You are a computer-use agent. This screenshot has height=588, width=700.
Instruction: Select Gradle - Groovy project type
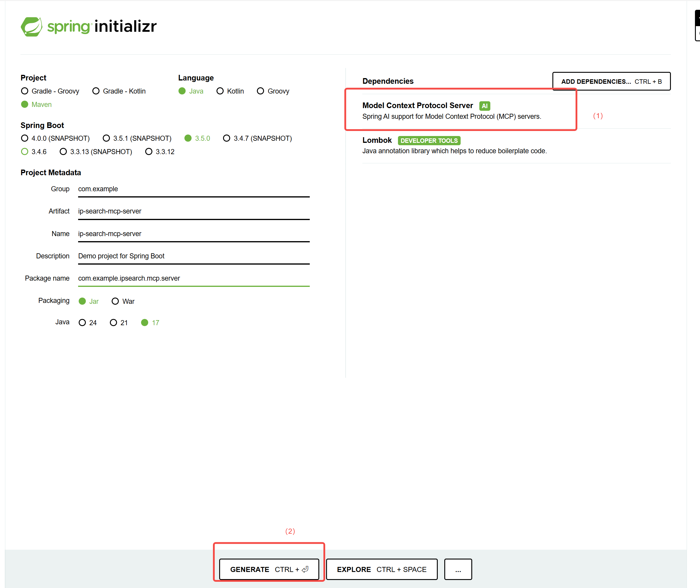50,91
